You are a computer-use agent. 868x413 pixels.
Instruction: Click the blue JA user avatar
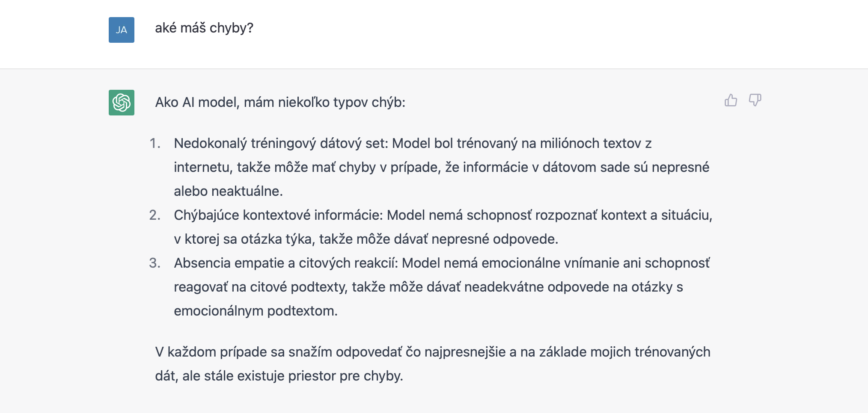click(x=122, y=30)
